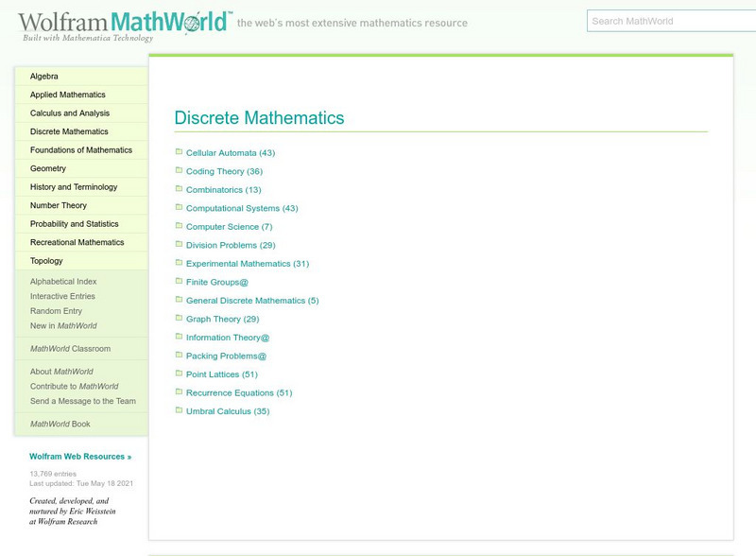Open Combinatorics (13) category
Image resolution: width=756 pixels, height=556 pixels.
[x=224, y=190]
